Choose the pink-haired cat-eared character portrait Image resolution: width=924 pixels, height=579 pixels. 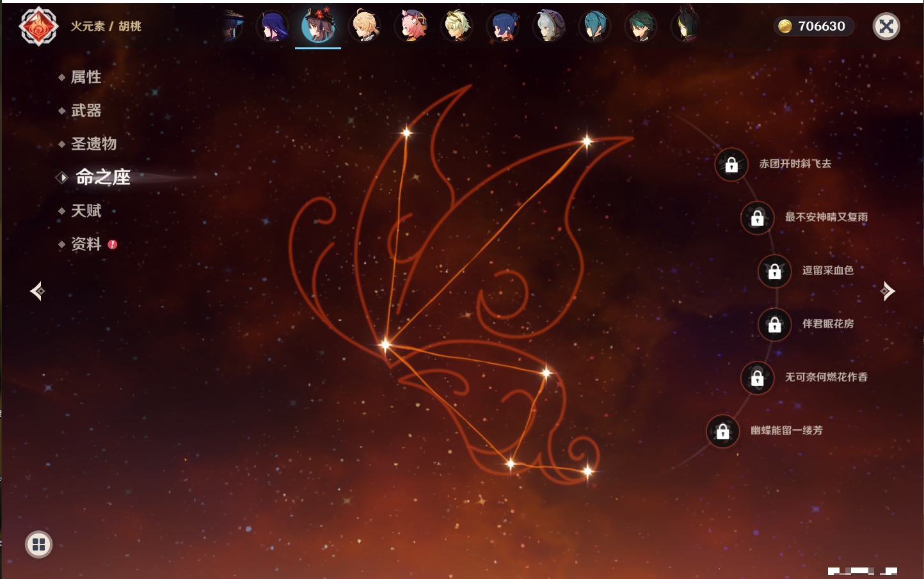click(x=411, y=27)
